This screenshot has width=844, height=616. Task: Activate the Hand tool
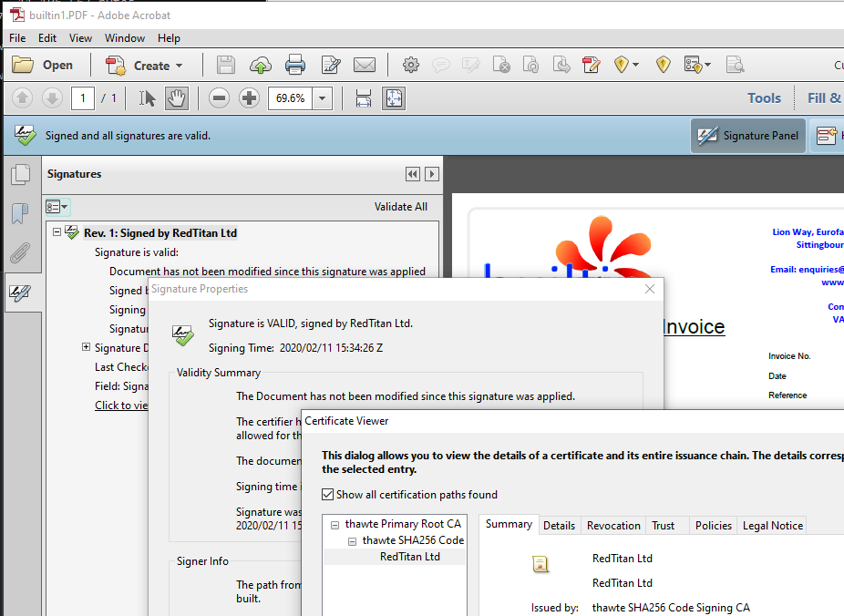pos(177,98)
